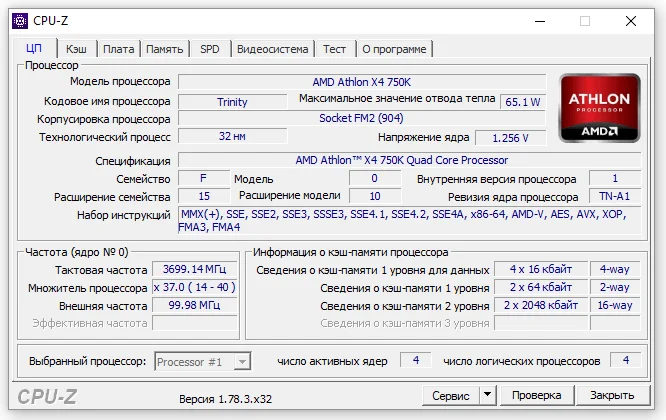Minimize the CPU-Z window

tap(540, 21)
